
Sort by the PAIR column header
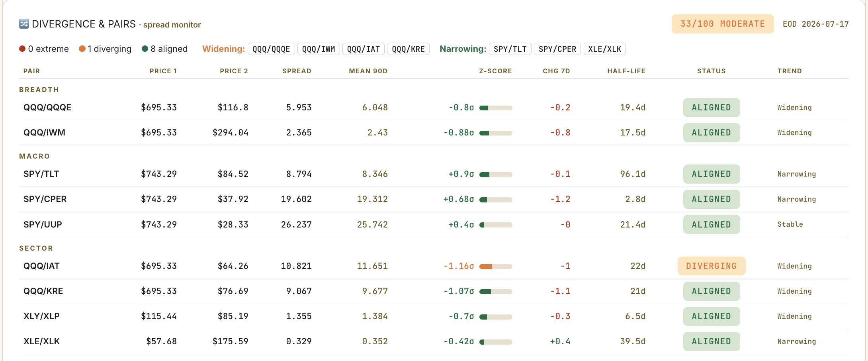click(x=31, y=71)
